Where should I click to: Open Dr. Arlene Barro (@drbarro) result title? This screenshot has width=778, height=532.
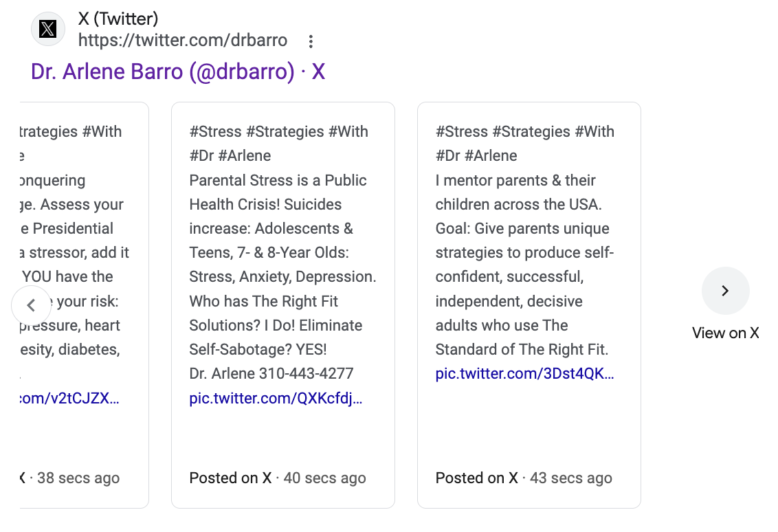(177, 71)
